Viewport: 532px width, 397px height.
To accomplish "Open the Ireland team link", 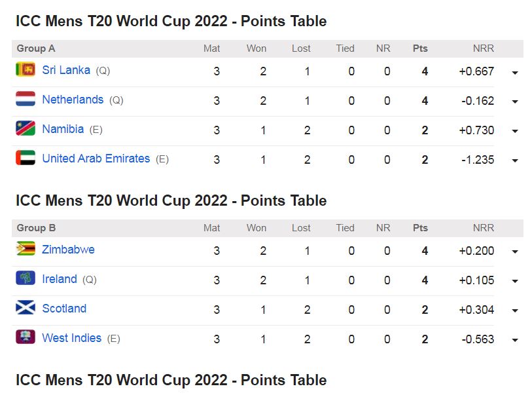I will (x=60, y=279).
